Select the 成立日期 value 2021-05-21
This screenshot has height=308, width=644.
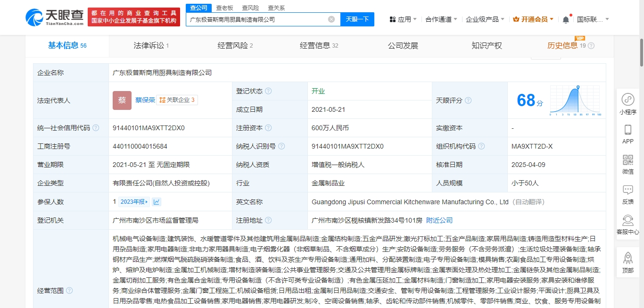tap(329, 109)
